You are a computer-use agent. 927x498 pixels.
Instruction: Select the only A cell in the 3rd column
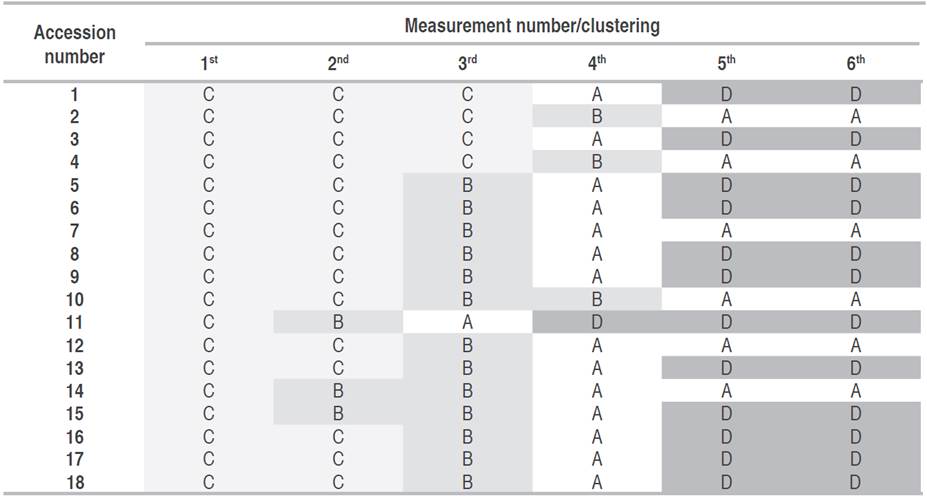click(x=467, y=322)
